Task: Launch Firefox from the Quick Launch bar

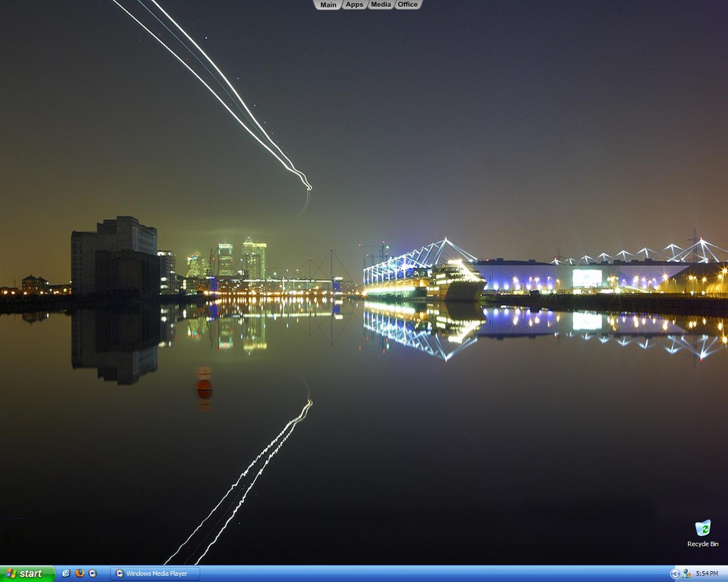Action: click(x=80, y=573)
